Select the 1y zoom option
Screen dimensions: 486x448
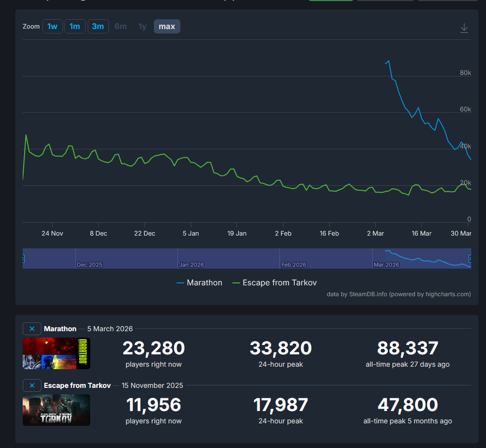coord(142,26)
